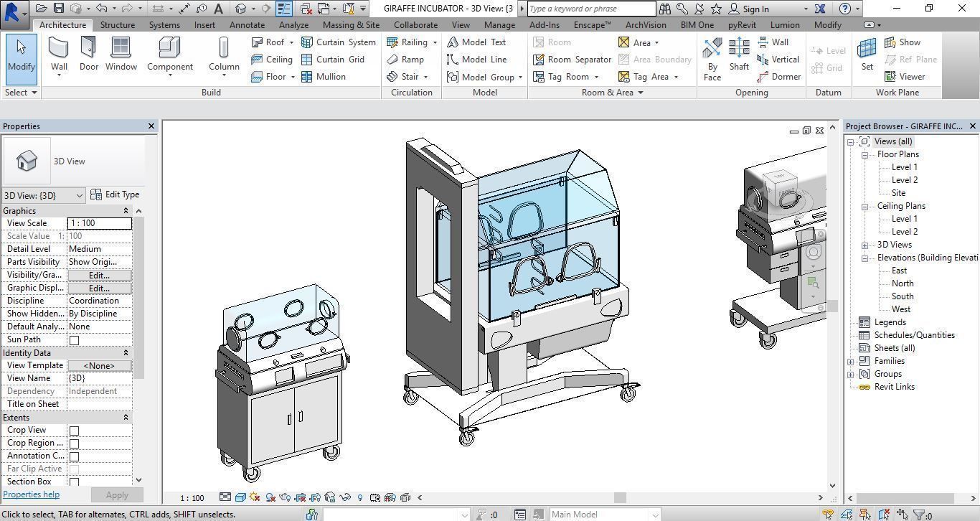Enable the Crop View checkbox
Screen dimensions: 980x521
[x=75, y=429]
